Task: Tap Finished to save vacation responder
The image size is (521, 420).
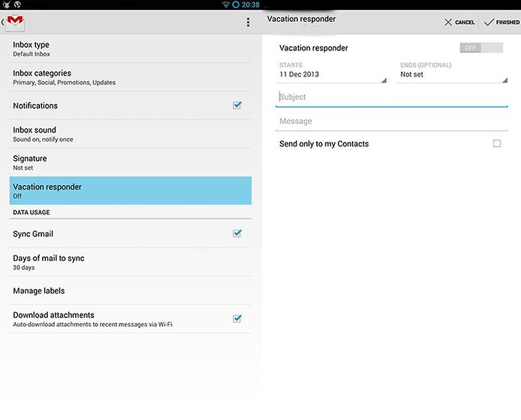Action: [x=502, y=22]
